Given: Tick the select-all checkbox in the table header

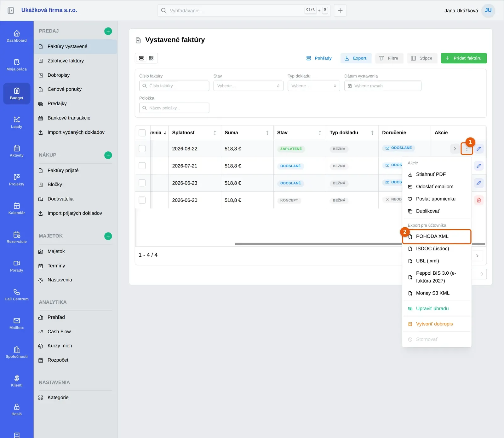Looking at the screenshot, I should pyautogui.click(x=142, y=132).
